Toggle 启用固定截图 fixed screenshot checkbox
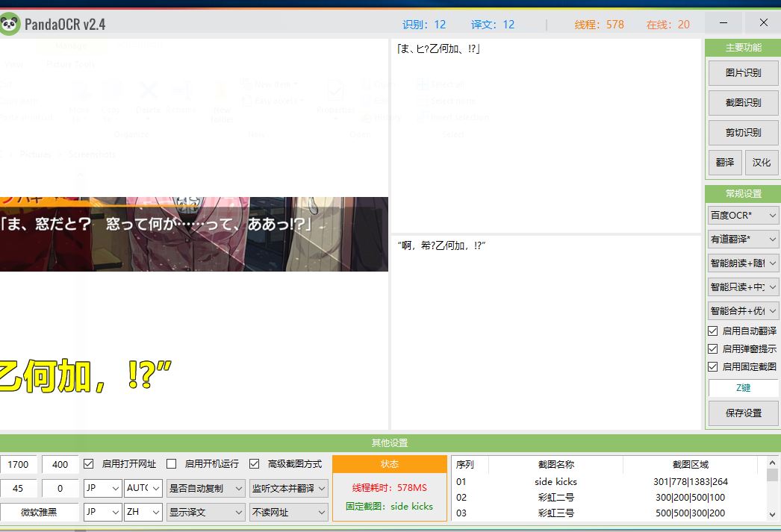The image size is (781, 532). 712,366
